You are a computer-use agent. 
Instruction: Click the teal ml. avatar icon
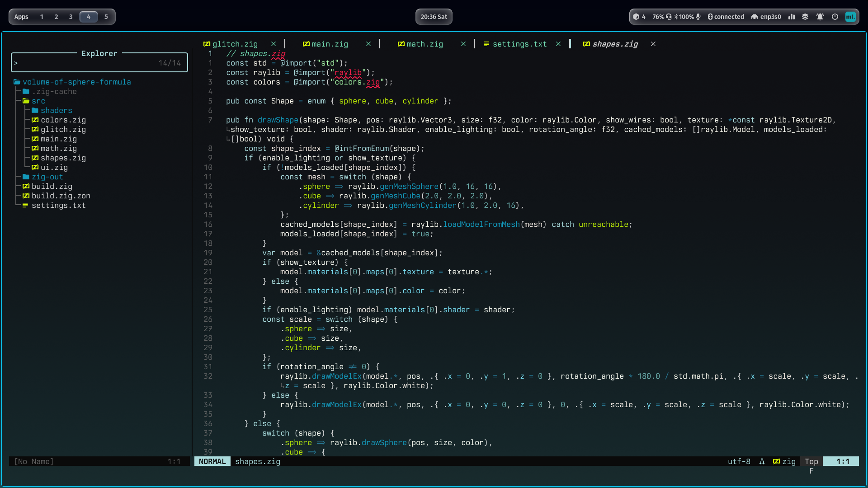850,17
